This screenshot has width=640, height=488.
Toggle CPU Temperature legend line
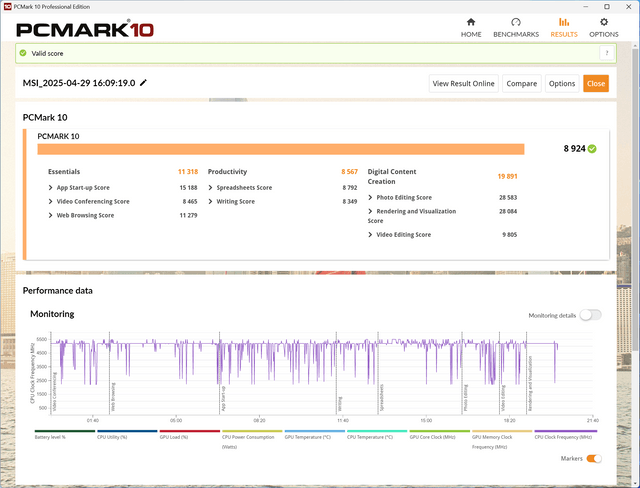point(377,431)
